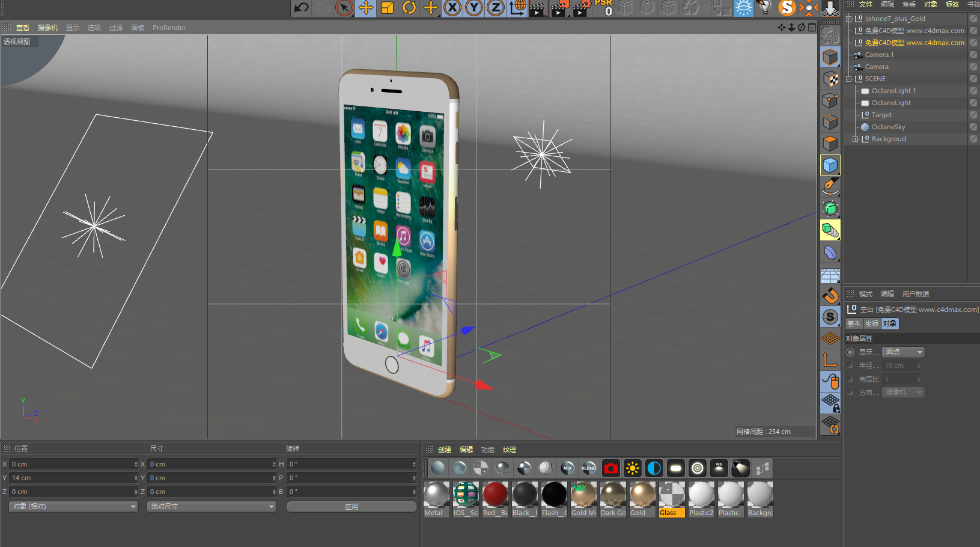980x547 pixels.
Task: Toggle layer flag for Iphone7_plus_Gold row
Action: point(973,19)
